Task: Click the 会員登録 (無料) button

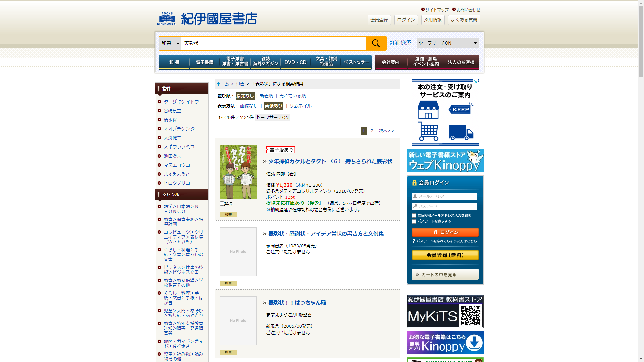Action: point(445,255)
